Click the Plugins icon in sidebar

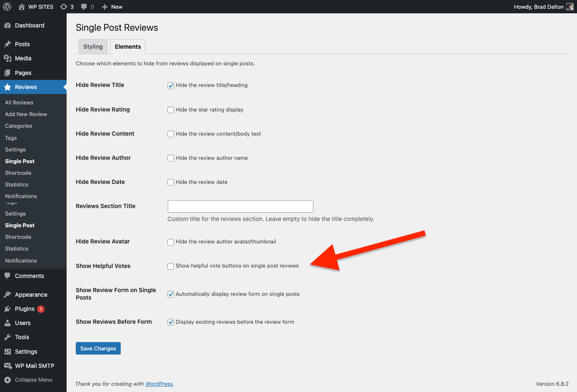coord(7,309)
